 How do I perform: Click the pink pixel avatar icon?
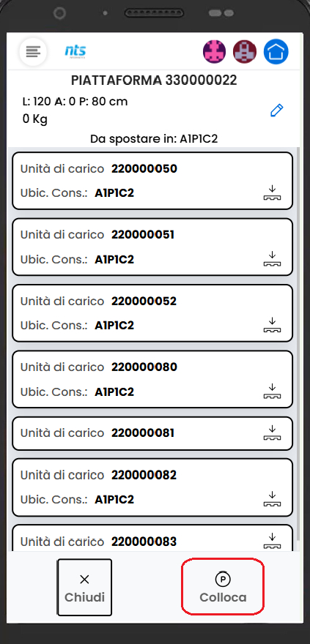(214, 52)
